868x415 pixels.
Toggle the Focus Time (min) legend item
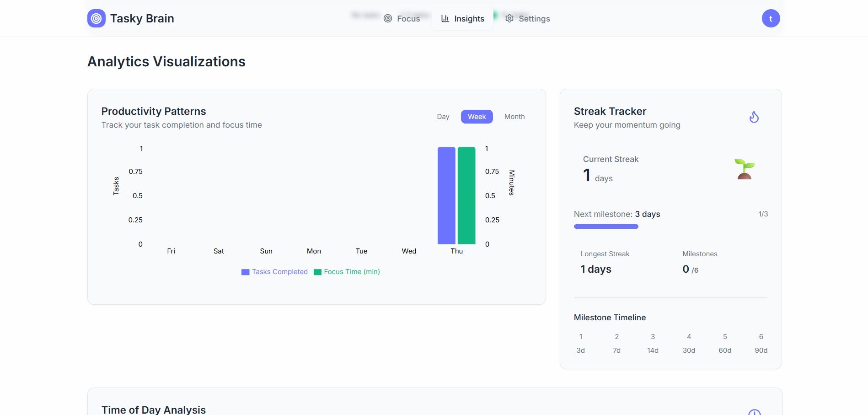click(347, 272)
